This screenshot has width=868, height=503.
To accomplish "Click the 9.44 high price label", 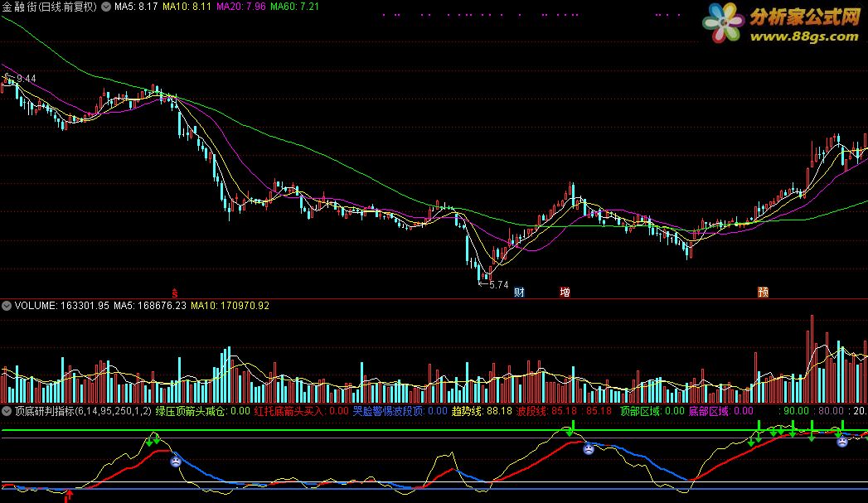I will tap(26, 79).
